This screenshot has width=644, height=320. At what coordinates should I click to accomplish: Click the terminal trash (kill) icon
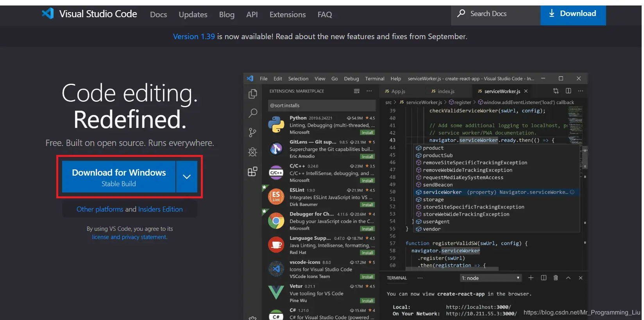556,278
